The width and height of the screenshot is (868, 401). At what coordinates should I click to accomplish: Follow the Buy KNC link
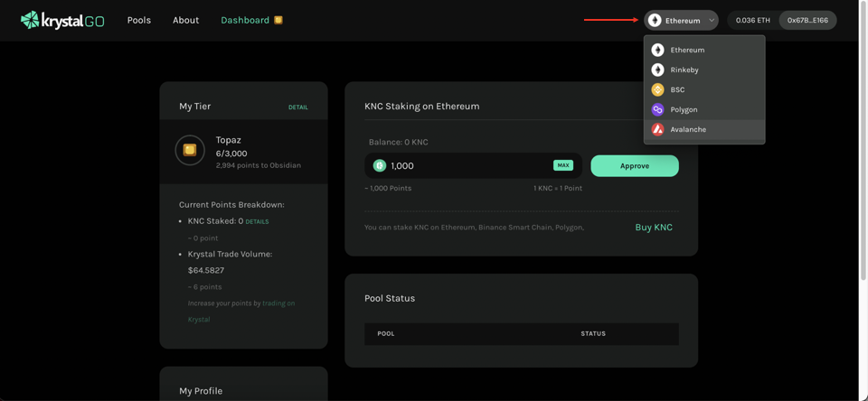[x=653, y=228]
